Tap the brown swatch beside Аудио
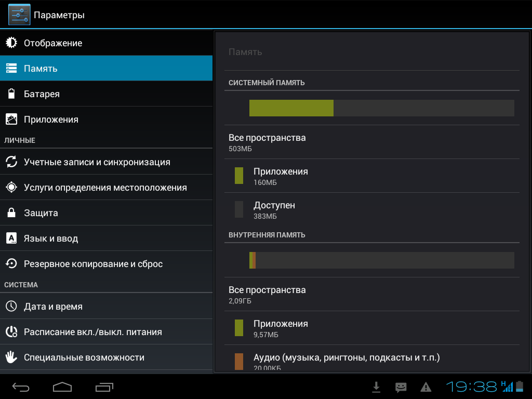 [x=239, y=362]
